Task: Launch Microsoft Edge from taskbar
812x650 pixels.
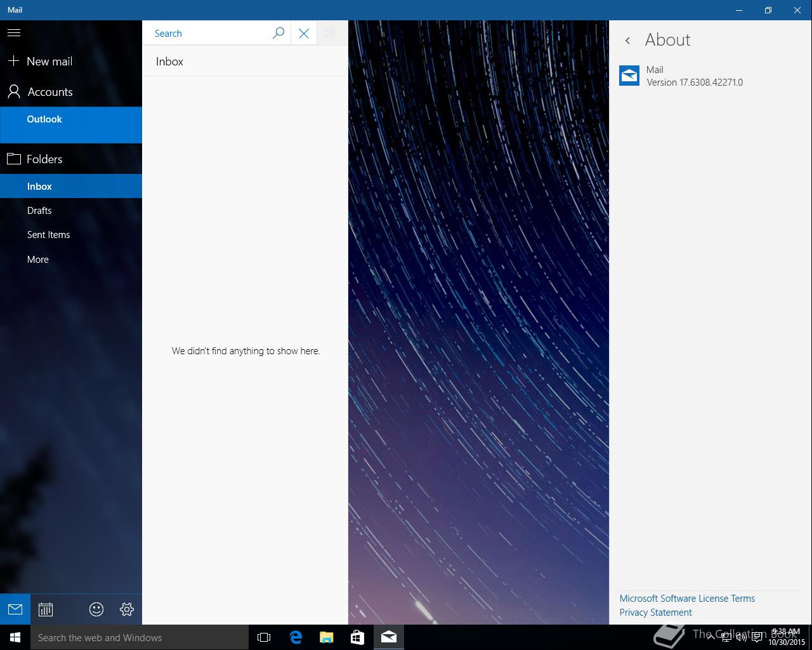Action: coord(296,637)
